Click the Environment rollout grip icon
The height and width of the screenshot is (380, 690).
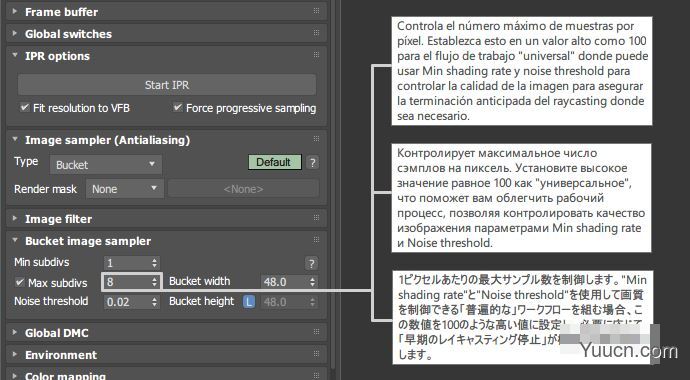(316, 354)
